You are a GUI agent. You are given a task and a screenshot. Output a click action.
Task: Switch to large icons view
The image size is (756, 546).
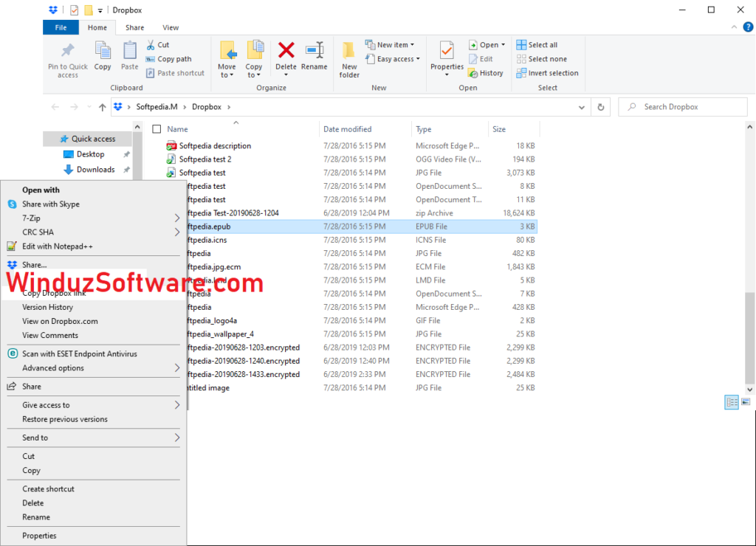coord(746,402)
